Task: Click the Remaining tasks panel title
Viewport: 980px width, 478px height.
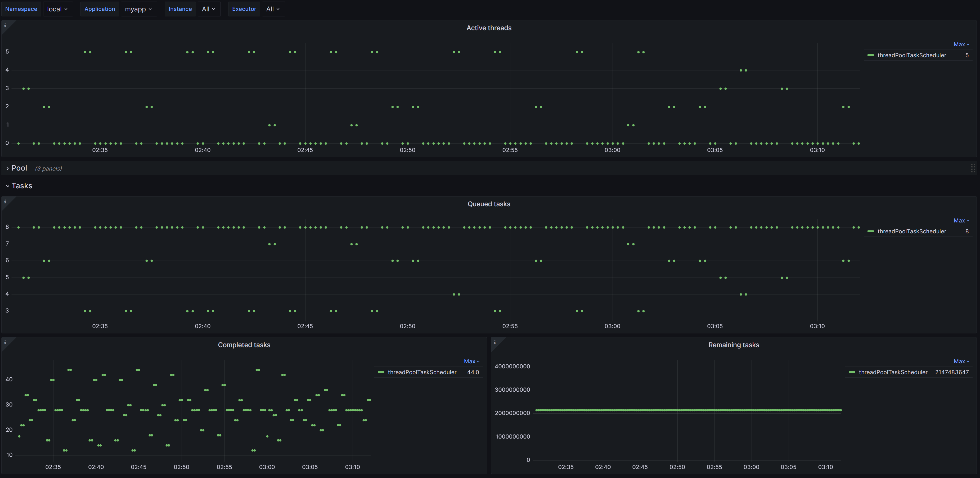Action: click(733, 345)
